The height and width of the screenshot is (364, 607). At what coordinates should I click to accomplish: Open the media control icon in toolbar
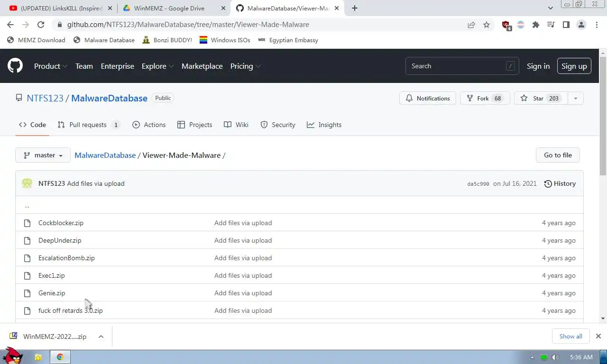[x=551, y=25]
